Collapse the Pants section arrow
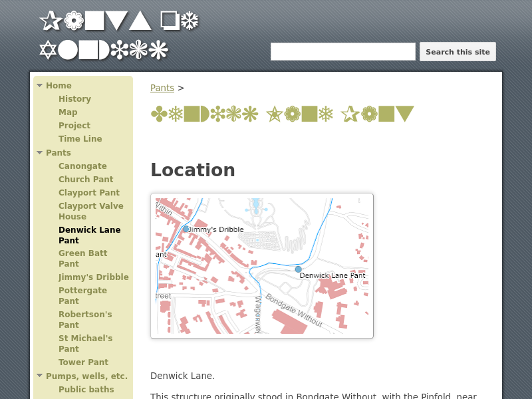532x399 pixels. pos(40,153)
